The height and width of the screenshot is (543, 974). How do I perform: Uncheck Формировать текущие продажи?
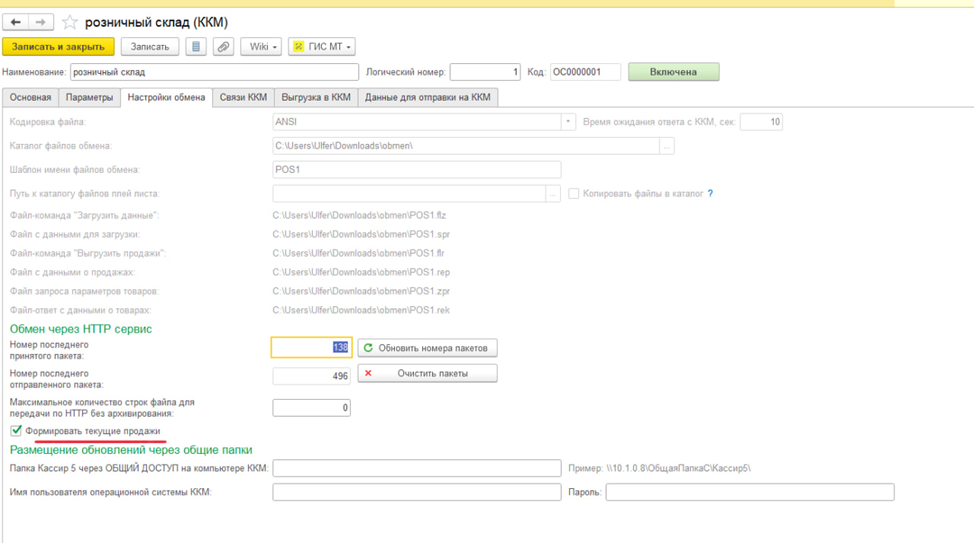click(x=16, y=431)
